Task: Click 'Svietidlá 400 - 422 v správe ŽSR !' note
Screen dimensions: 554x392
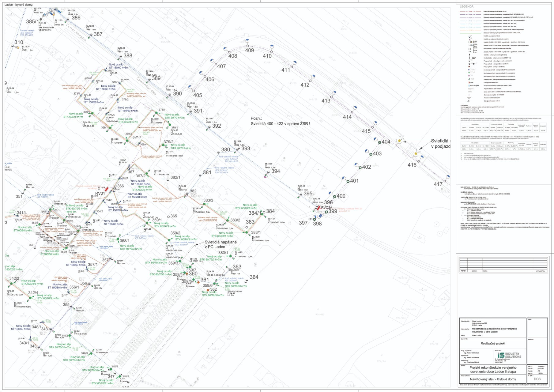Action: point(280,124)
